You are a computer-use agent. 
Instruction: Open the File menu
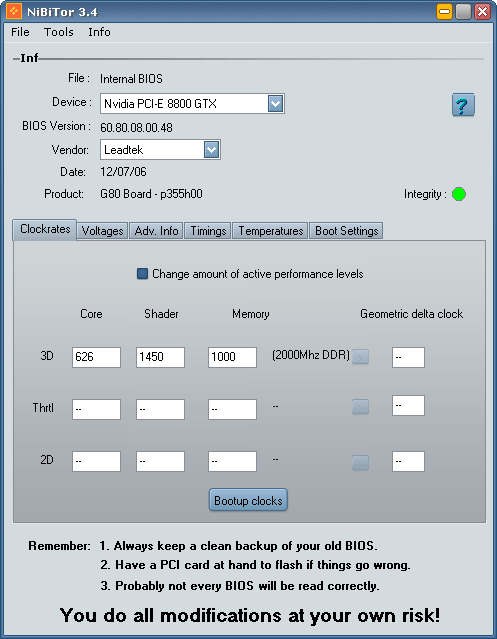20,32
